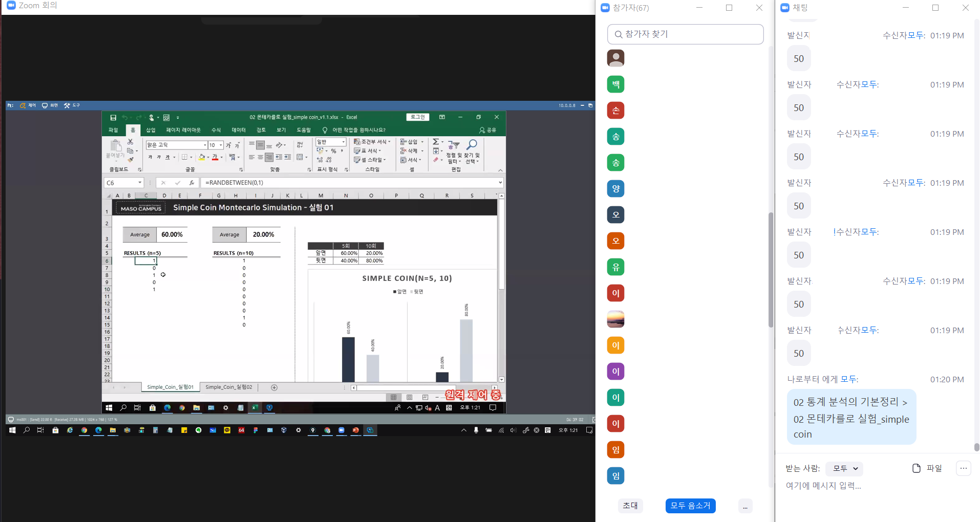Click the percent style icon in the ribbon

click(x=333, y=151)
